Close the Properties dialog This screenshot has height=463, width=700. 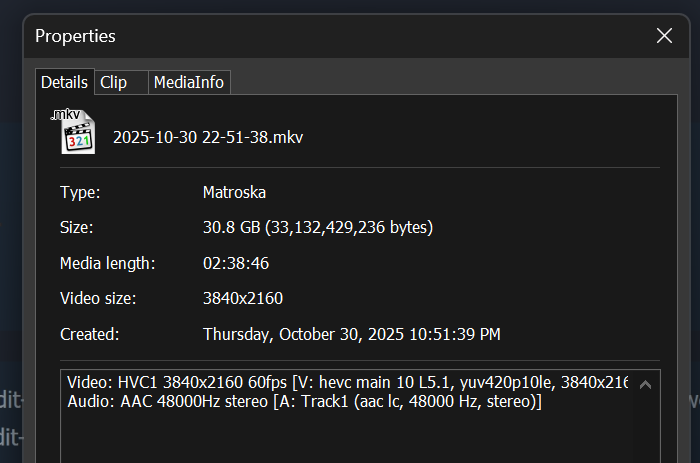[664, 36]
